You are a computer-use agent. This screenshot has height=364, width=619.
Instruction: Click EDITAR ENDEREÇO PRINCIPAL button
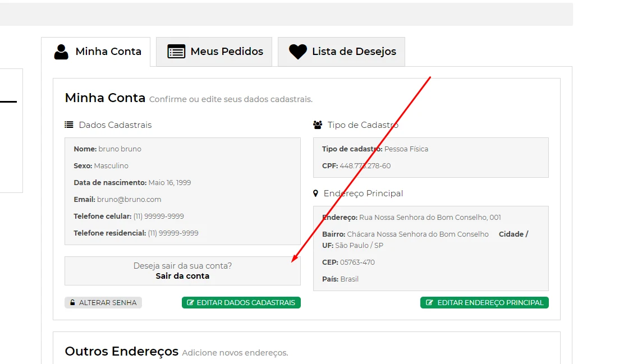click(484, 302)
